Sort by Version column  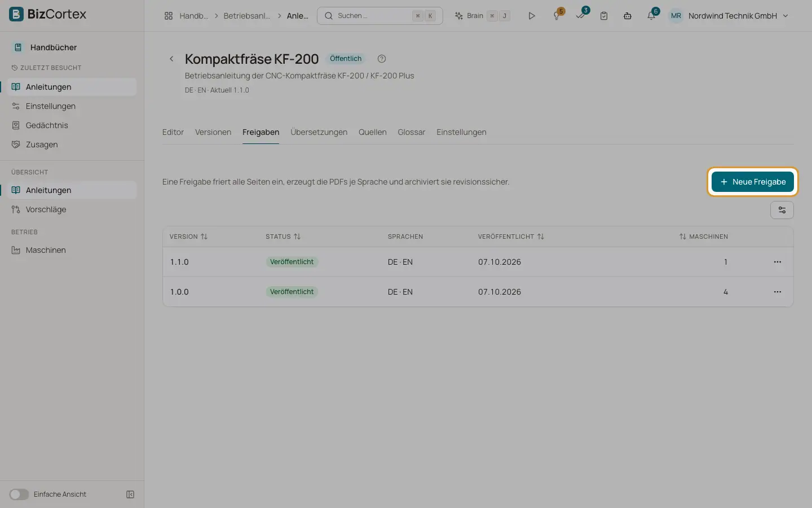[x=189, y=237]
